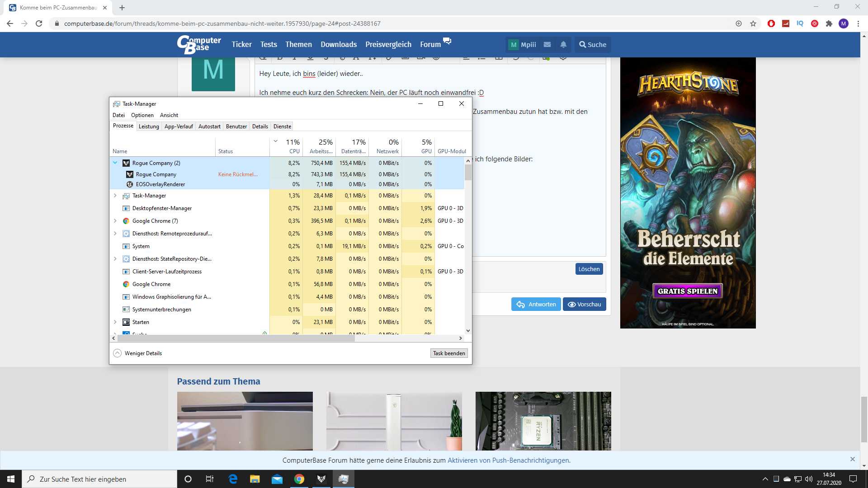Collapse the Rogue Company process group
868x488 pixels.
pyautogui.click(x=115, y=163)
